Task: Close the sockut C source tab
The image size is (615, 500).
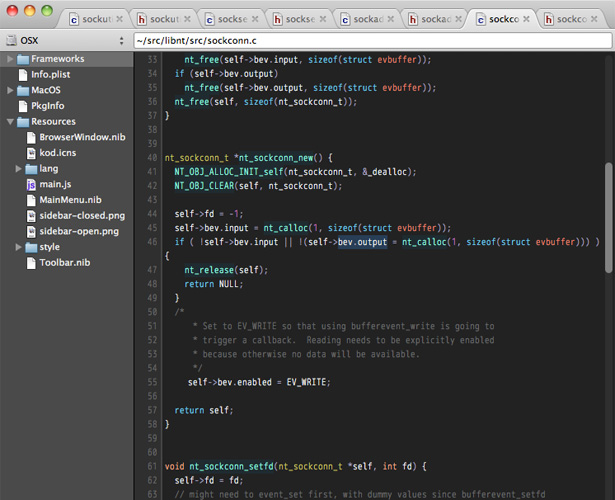Action: pos(120,19)
